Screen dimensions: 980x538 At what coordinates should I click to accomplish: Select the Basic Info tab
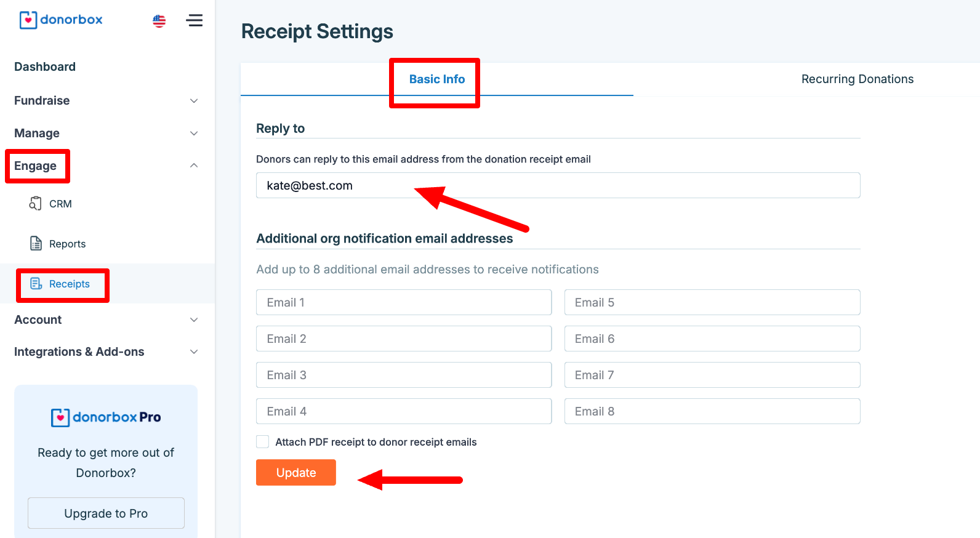(x=437, y=79)
